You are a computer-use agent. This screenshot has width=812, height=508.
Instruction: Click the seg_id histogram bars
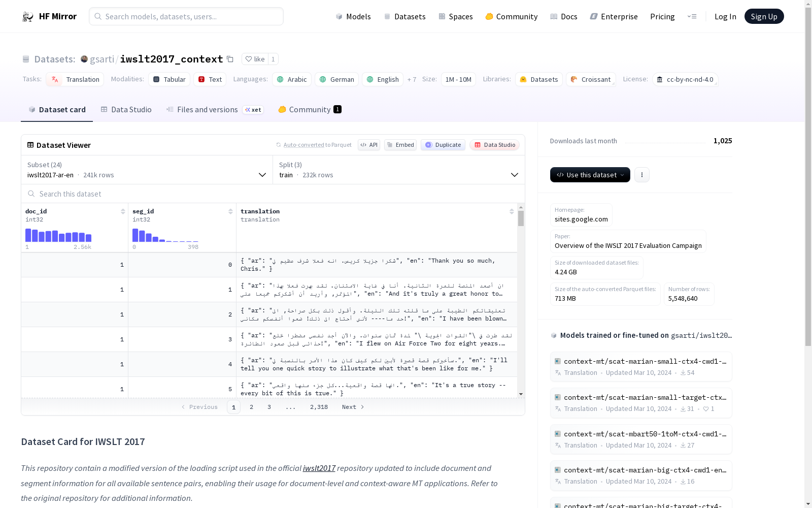[165, 235]
